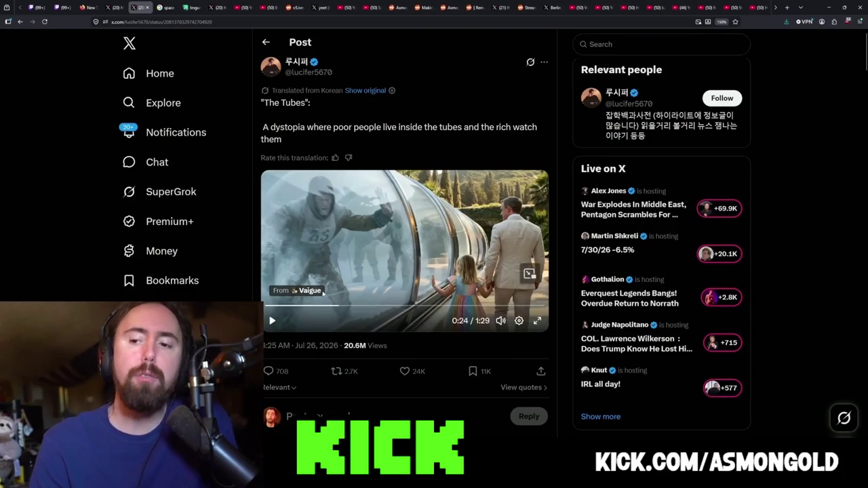Open Premium+ in the sidebar
868x488 pixels.
coord(158,221)
